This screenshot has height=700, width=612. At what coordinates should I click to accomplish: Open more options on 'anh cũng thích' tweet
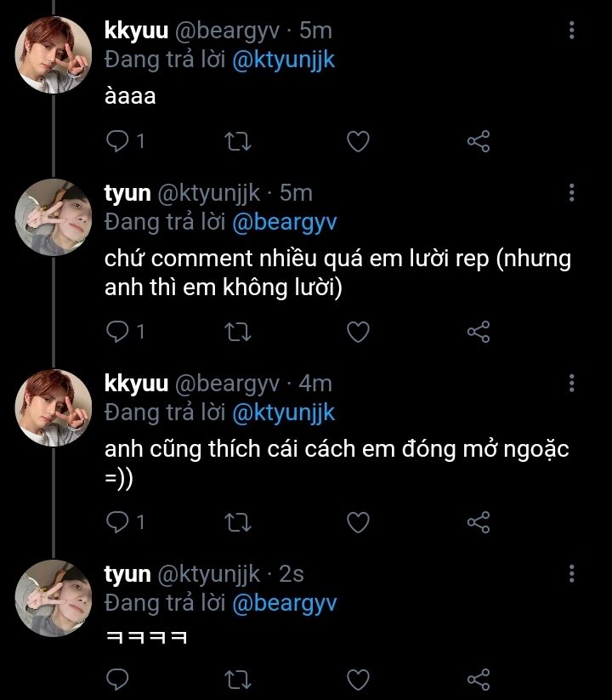571,384
